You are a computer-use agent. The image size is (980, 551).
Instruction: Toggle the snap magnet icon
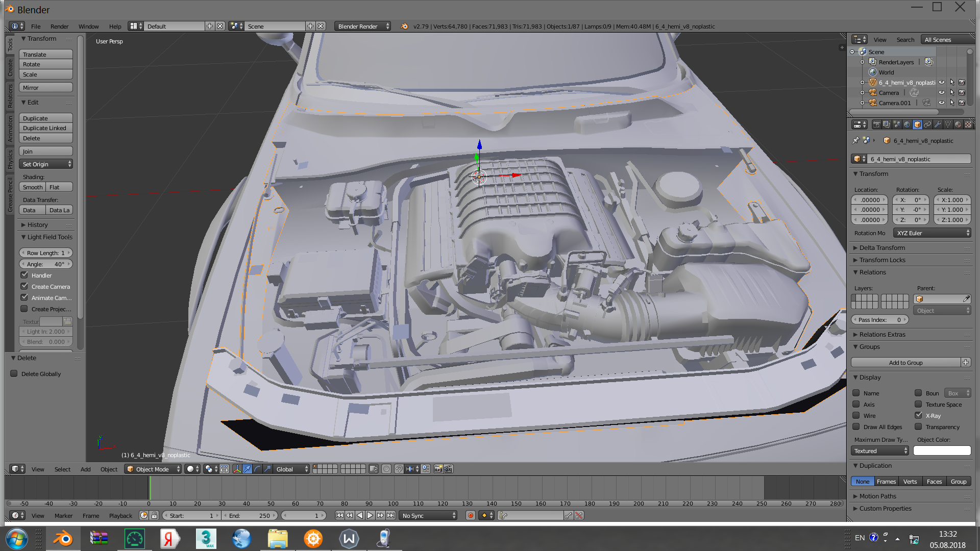(x=399, y=469)
